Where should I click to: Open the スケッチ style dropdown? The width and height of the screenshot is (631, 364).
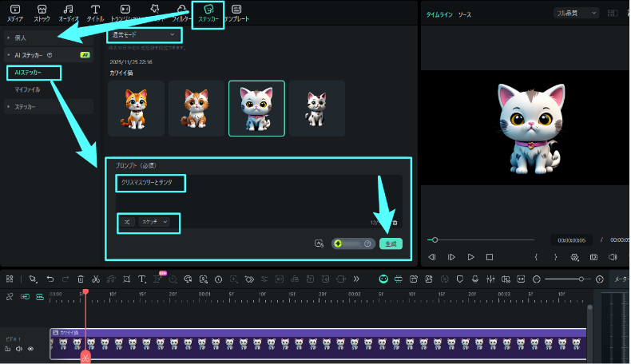point(154,222)
